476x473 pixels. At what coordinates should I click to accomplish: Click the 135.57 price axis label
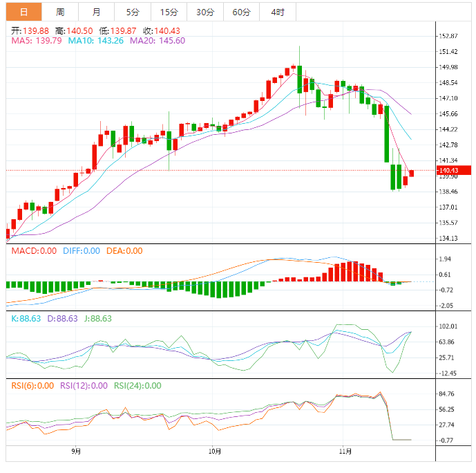coord(448,223)
